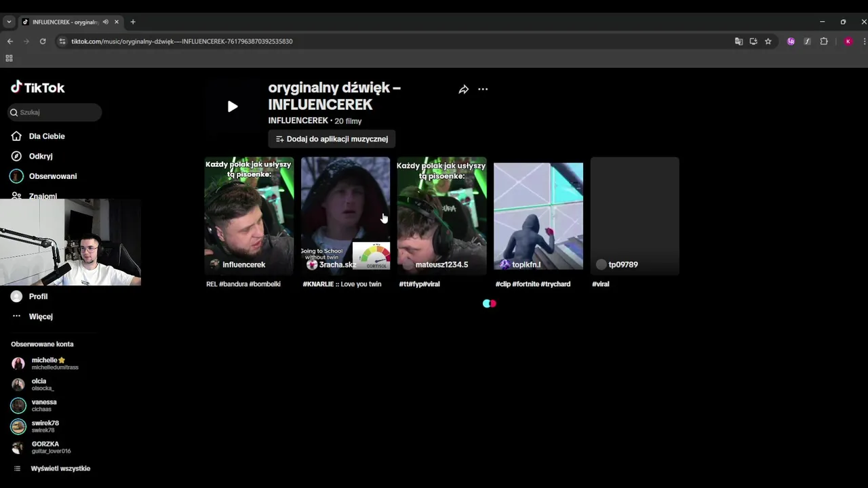This screenshot has height=488, width=868.
Task: Select the INFLUENCEREK browser tab
Action: click(x=71, y=22)
